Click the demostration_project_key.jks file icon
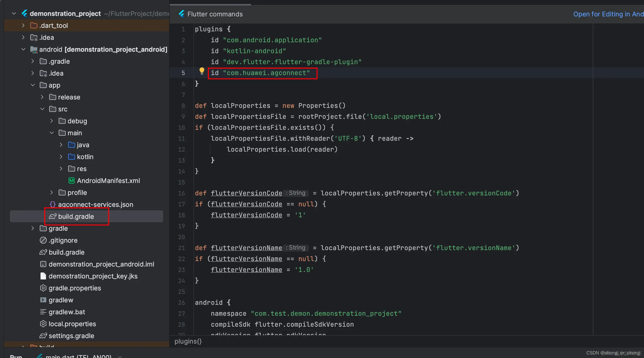 [43, 276]
